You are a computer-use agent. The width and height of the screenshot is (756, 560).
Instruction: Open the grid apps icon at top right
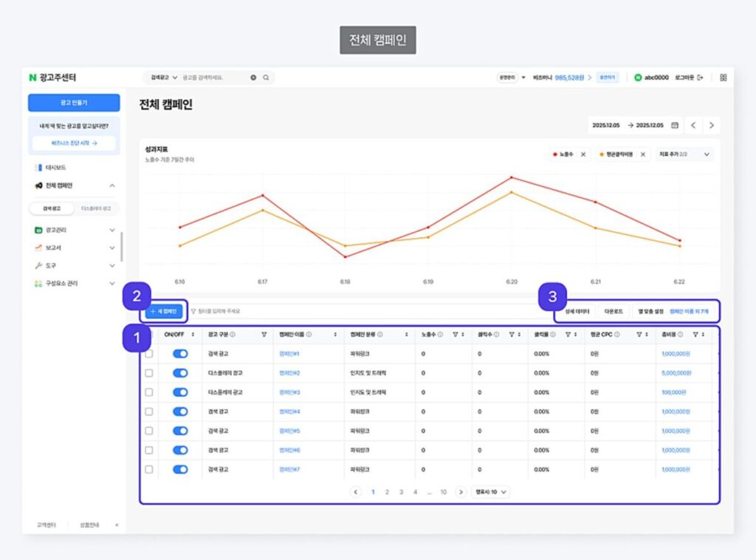click(723, 77)
